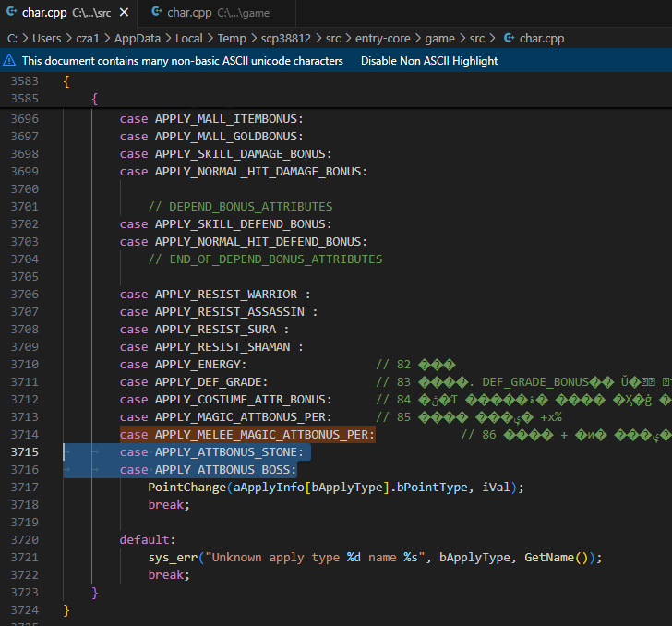Click line number 3720 beside default case
The image size is (672, 626).
click(x=24, y=540)
